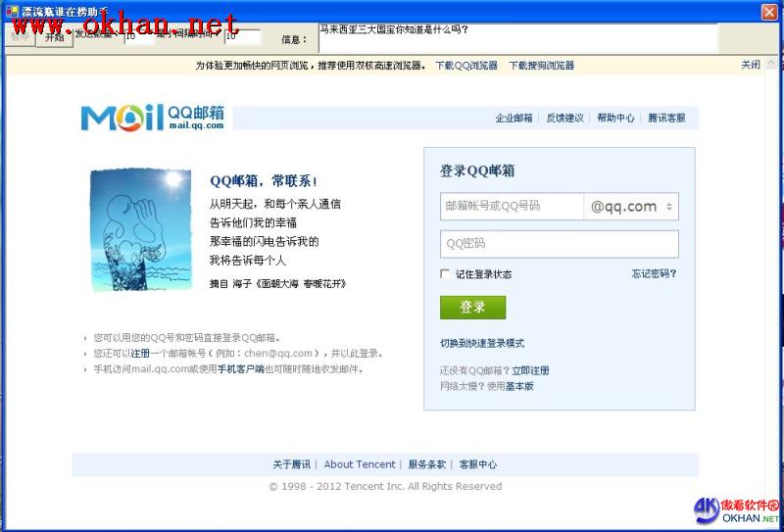Click the 开始 start button
This screenshot has width=784, height=532.
[55, 37]
